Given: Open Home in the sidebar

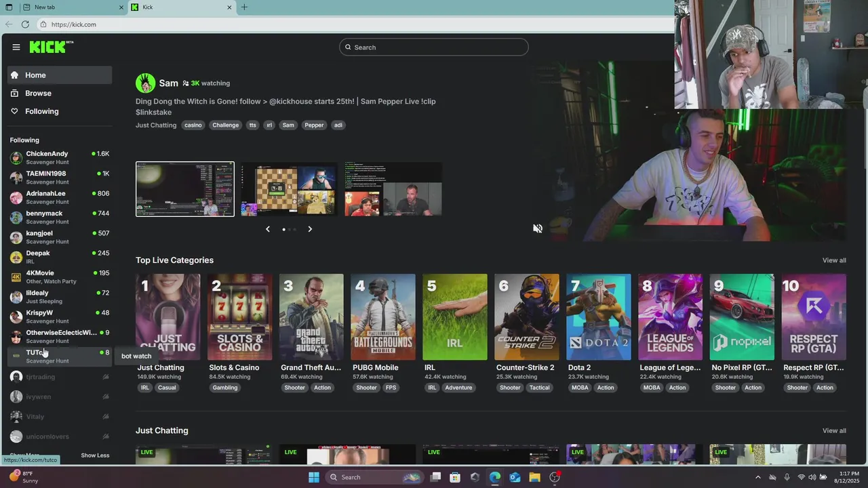Looking at the screenshot, I should pos(60,75).
